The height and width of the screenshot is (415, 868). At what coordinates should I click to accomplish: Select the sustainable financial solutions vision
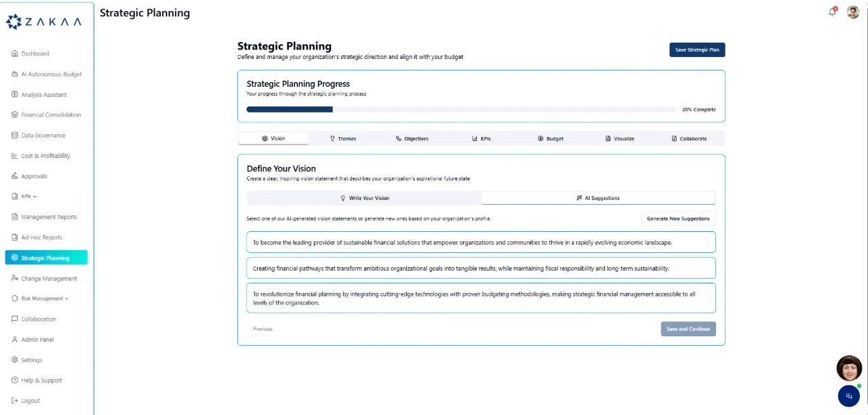[x=480, y=242]
